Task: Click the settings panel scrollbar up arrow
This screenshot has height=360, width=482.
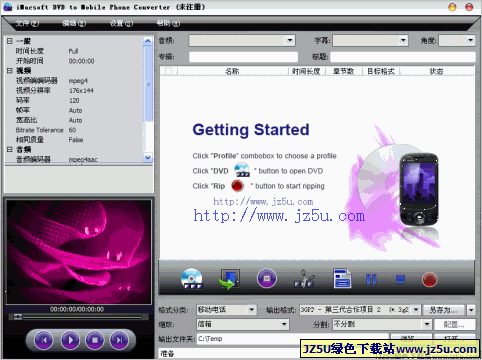Action: (148, 41)
